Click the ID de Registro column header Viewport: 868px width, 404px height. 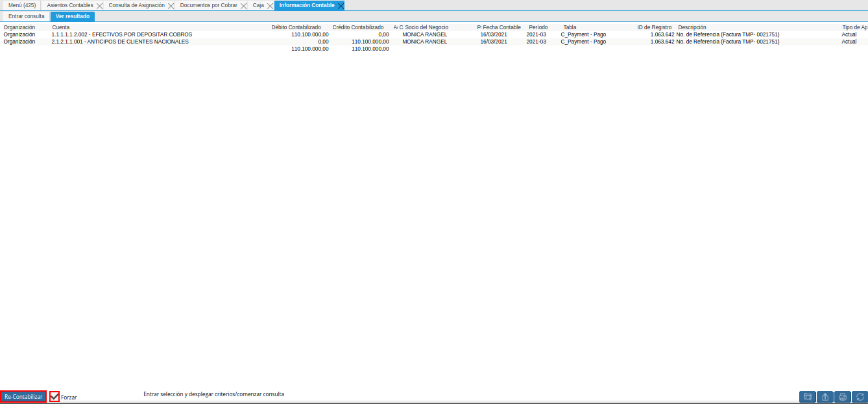click(x=655, y=27)
